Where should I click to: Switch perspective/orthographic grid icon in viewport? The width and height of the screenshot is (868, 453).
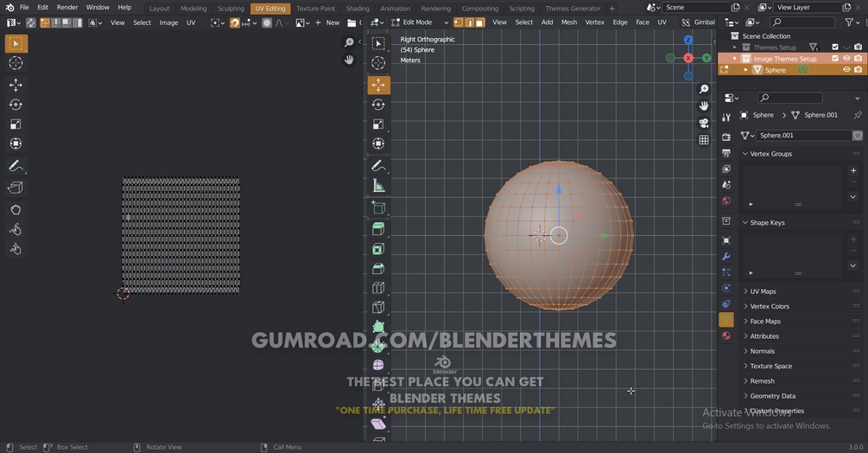point(704,140)
